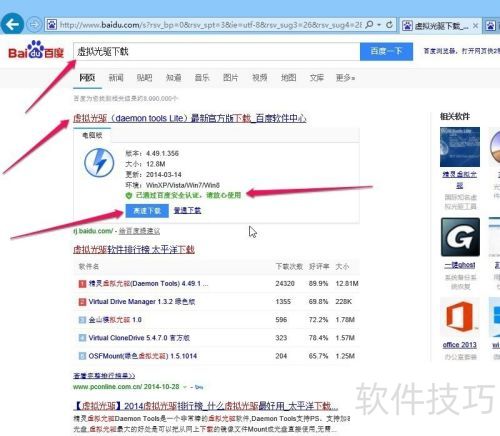Click the rank 5 badge beside OSFMount
Viewport: 500px width, 436px height.
point(82,356)
